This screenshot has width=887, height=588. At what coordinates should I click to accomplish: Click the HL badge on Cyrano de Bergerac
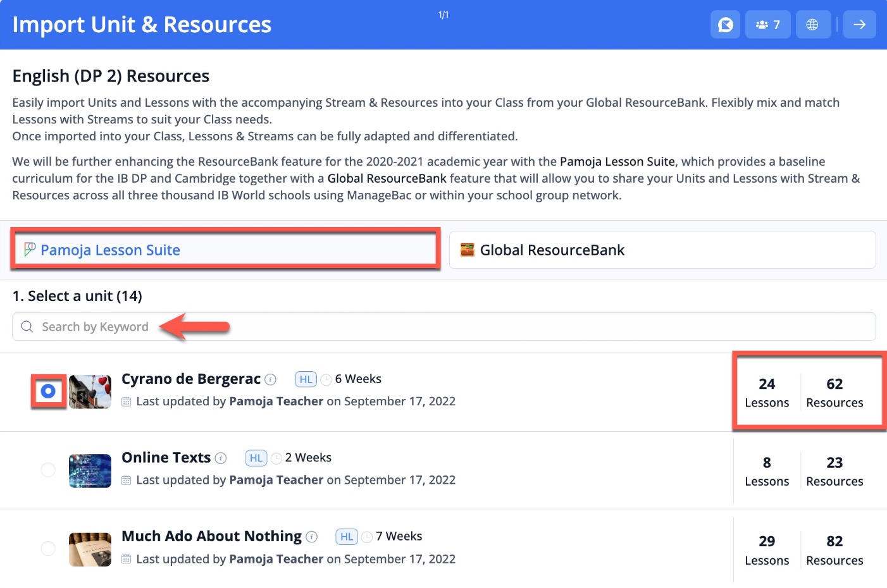(x=306, y=379)
